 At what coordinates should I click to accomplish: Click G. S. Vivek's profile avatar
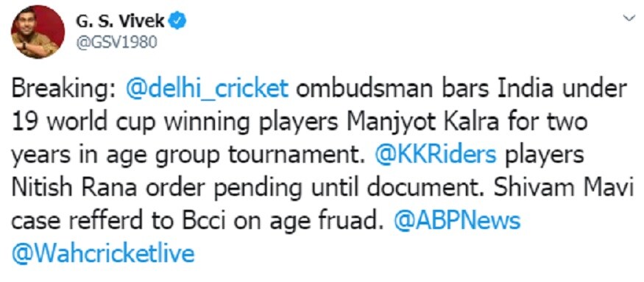[38, 32]
